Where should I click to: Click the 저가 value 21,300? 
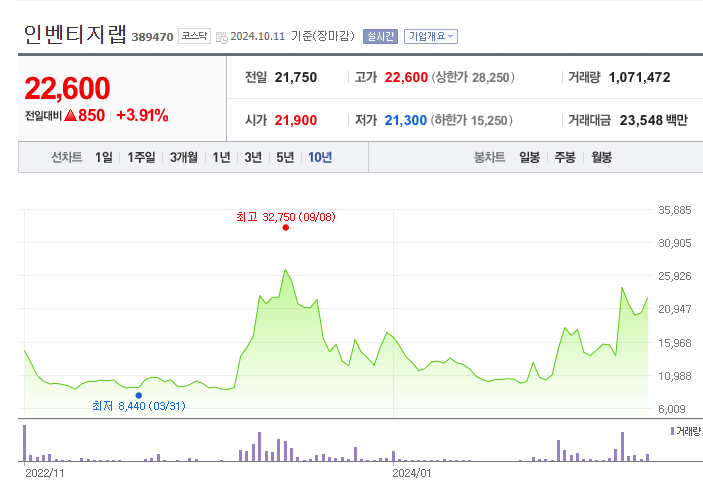pos(406,120)
